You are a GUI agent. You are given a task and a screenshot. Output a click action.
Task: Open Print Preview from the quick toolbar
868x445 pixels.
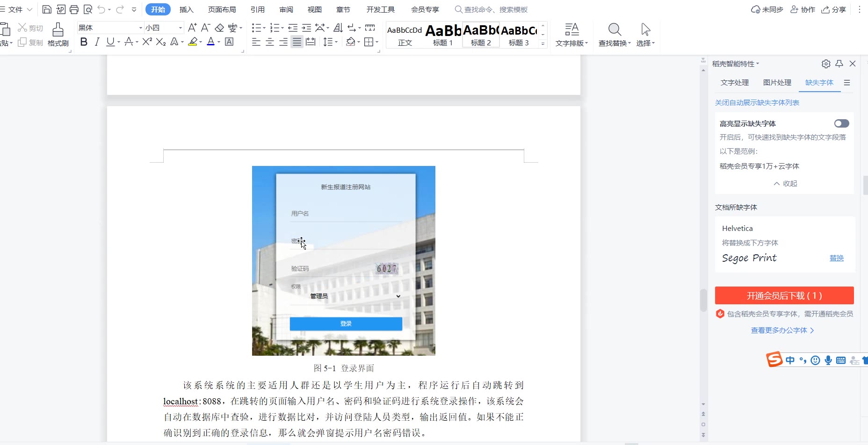pos(87,9)
